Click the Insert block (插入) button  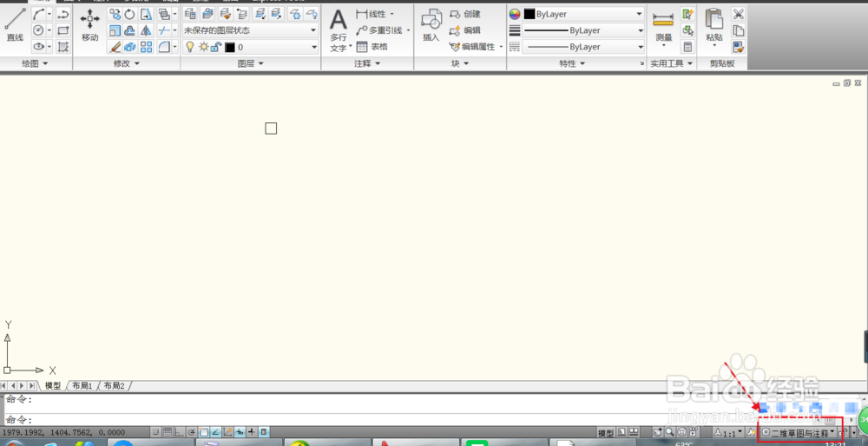431,26
